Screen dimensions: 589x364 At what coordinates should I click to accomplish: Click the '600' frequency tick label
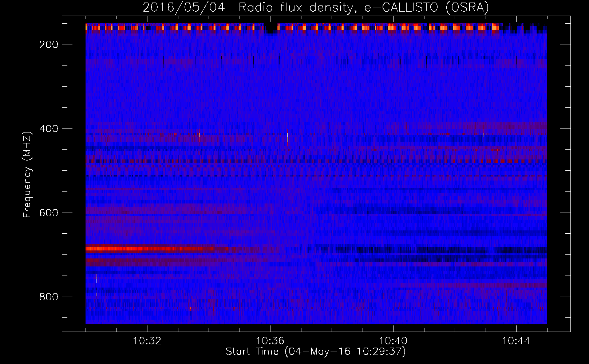click(x=49, y=213)
